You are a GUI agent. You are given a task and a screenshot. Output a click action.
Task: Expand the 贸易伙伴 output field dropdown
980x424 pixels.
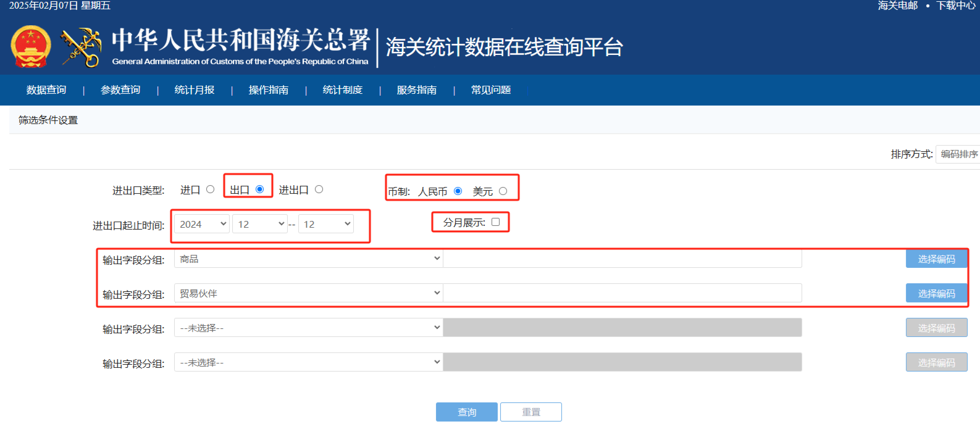(309, 293)
